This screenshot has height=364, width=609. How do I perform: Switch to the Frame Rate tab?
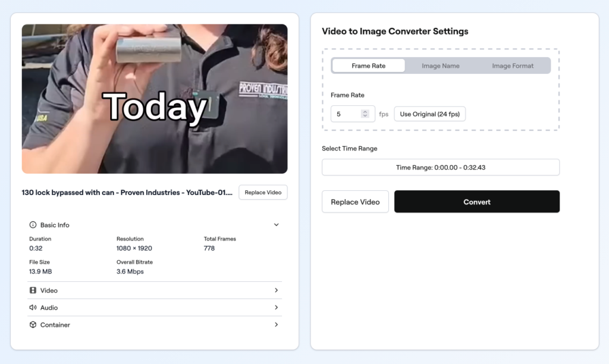click(x=368, y=66)
